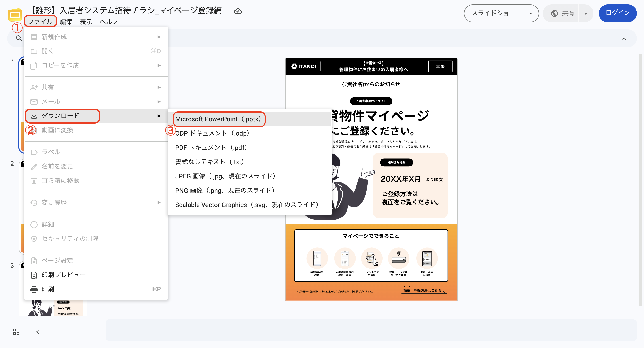Viewport: 644px width, 348px height.
Task: Select 書式なしテキスト (.txt) format
Action: click(250, 162)
